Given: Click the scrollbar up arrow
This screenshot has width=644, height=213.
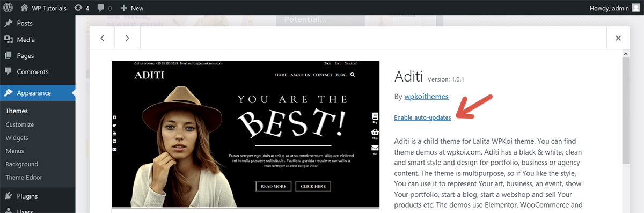Looking at the screenshot, I should 626,54.
